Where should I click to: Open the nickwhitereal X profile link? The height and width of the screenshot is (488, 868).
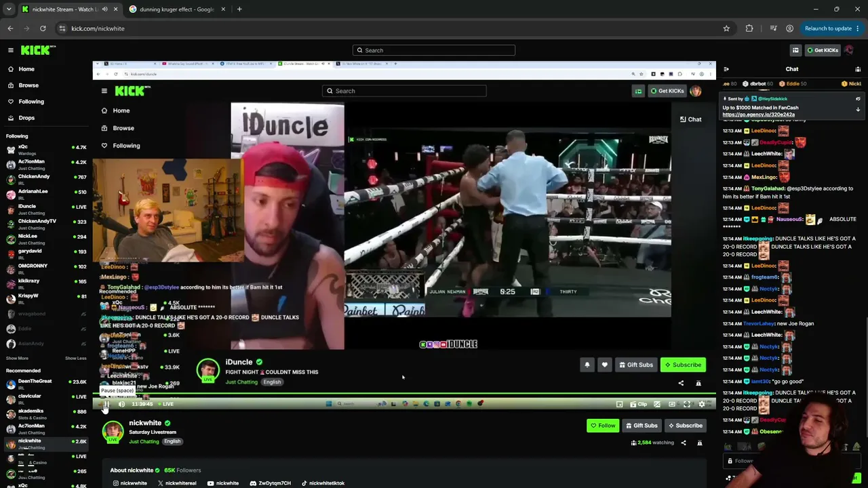[x=177, y=483]
